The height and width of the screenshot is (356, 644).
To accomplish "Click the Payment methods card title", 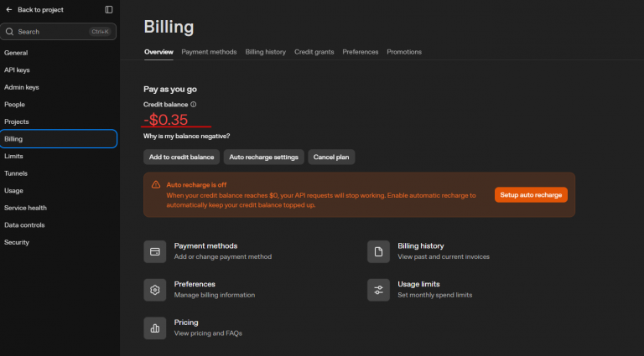I will (x=205, y=246).
